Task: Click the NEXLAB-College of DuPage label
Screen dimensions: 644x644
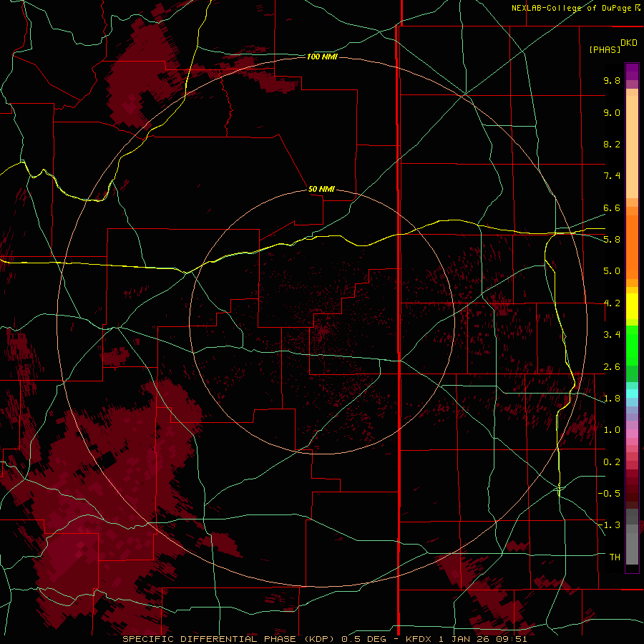Action: pyautogui.click(x=571, y=8)
